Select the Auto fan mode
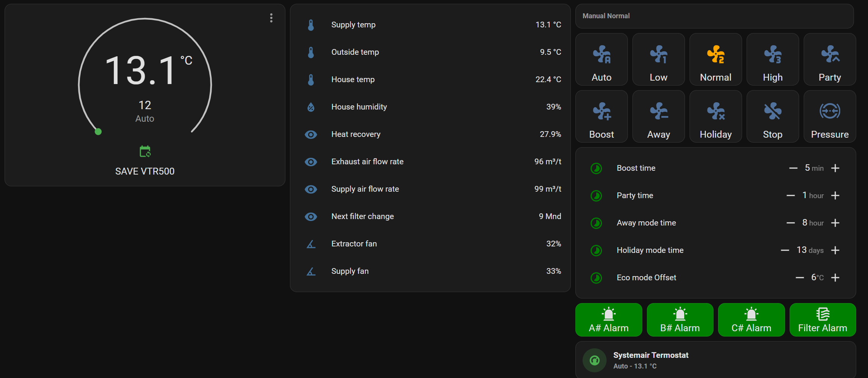Viewport: 868px width, 378px height. pyautogui.click(x=602, y=59)
